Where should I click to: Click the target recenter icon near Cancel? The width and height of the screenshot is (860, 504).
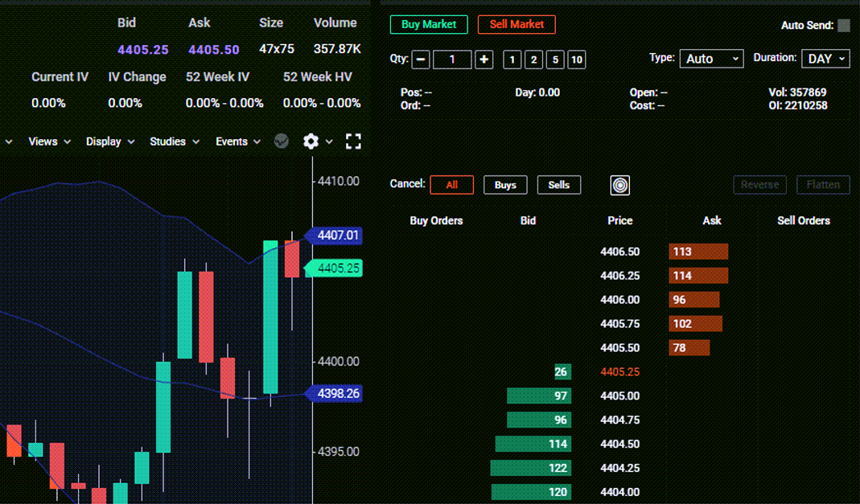coord(619,185)
